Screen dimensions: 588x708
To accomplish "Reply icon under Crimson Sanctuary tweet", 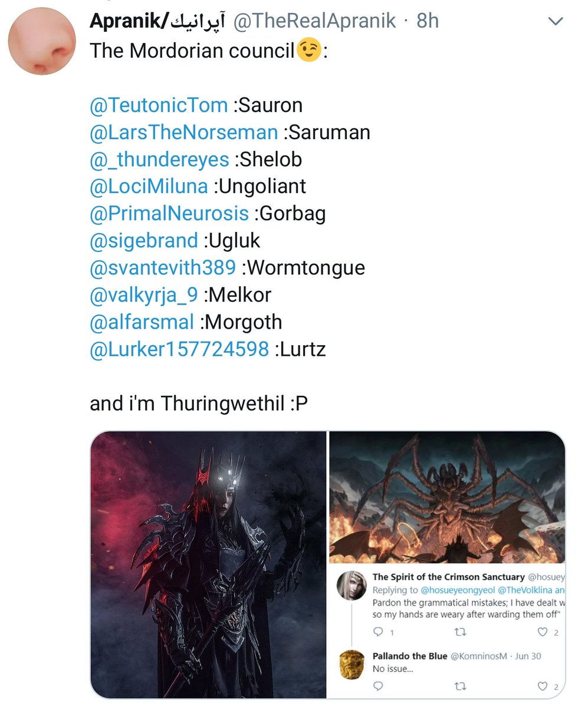I will (x=379, y=632).
